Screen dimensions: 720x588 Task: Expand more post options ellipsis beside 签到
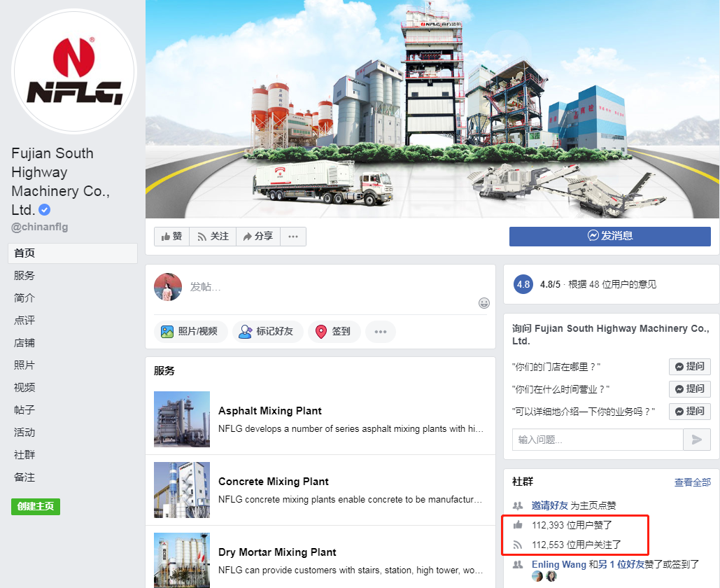click(x=380, y=332)
